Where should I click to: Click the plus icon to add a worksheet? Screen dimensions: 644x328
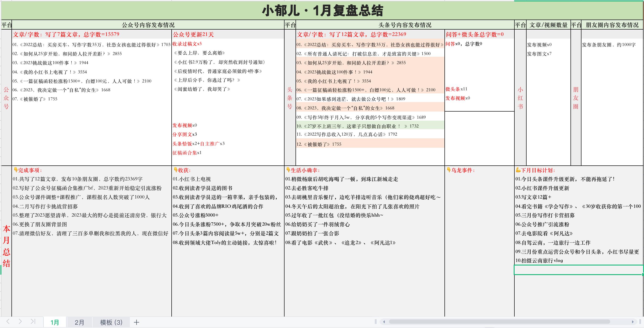[x=136, y=322]
